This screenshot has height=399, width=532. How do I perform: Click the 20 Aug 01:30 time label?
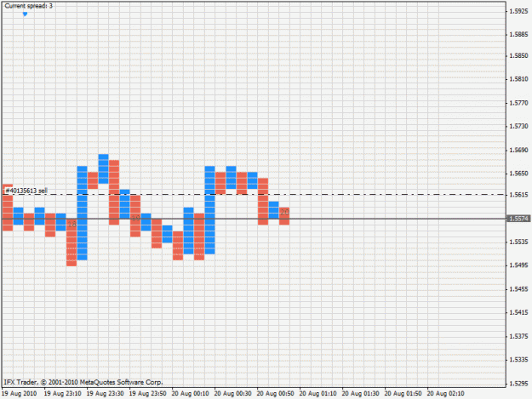coord(361,394)
